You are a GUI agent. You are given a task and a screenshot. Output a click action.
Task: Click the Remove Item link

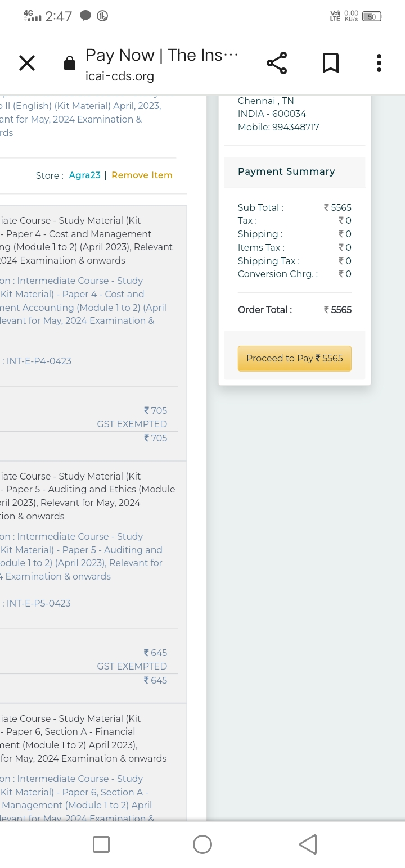pos(142,175)
